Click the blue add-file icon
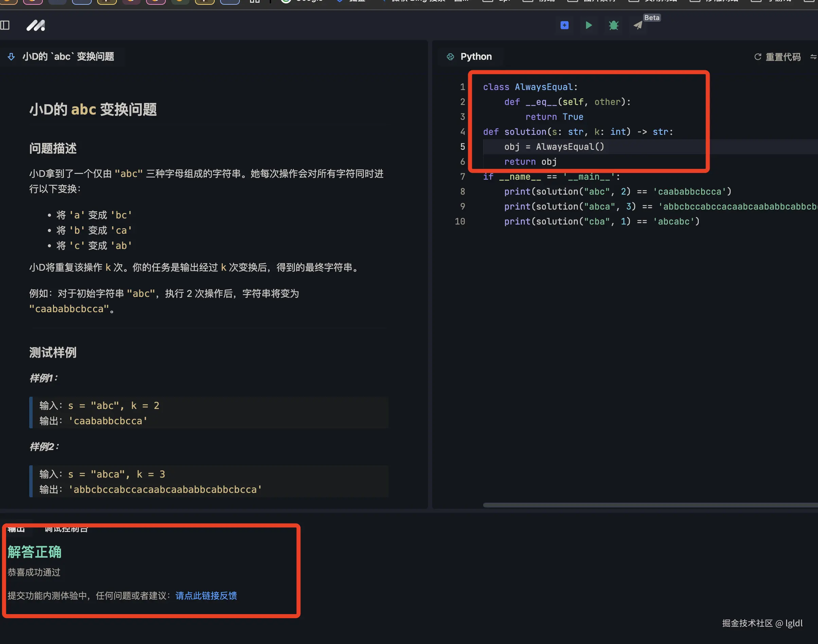 pyautogui.click(x=564, y=25)
